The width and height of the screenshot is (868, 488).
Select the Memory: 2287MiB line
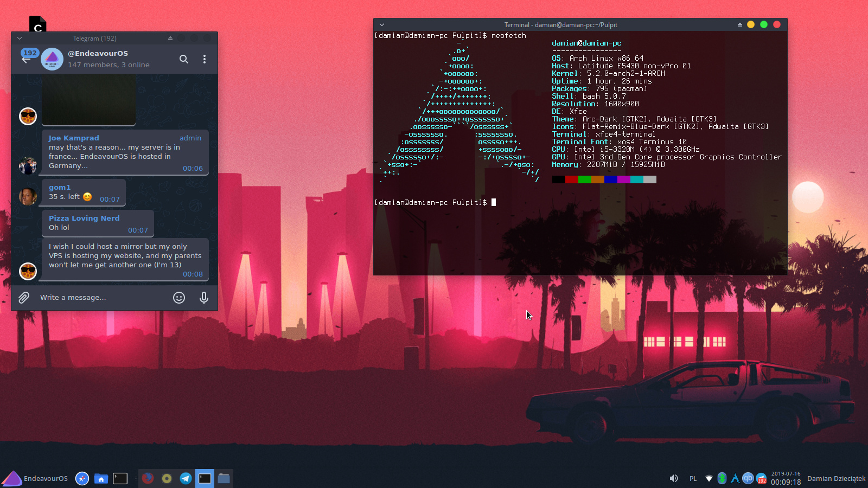[608, 164]
